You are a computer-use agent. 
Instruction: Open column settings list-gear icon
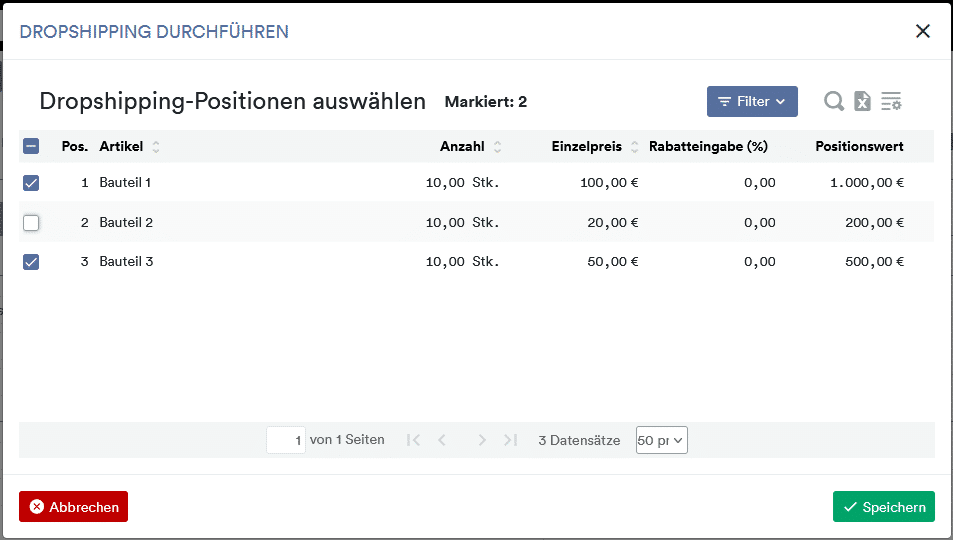[x=892, y=101]
